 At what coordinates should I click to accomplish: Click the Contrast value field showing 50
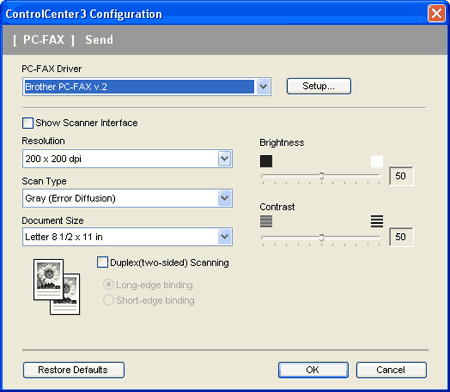(401, 237)
